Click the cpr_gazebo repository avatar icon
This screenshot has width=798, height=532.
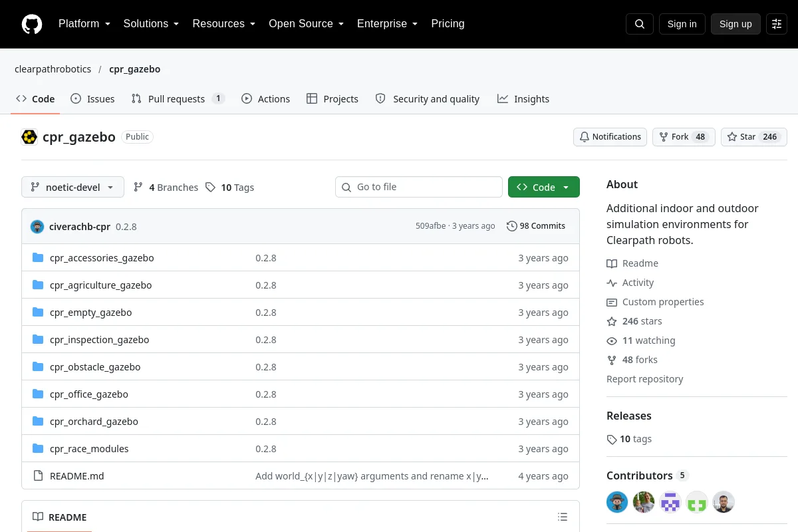click(29, 137)
